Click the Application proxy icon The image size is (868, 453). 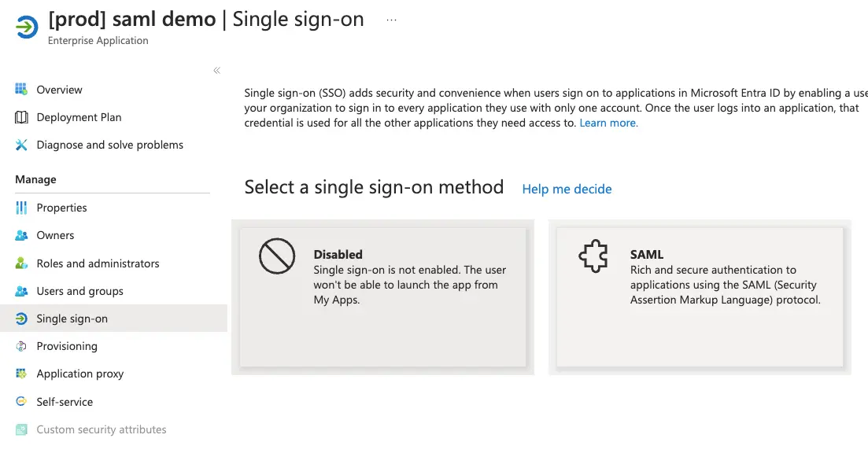click(x=21, y=374)
